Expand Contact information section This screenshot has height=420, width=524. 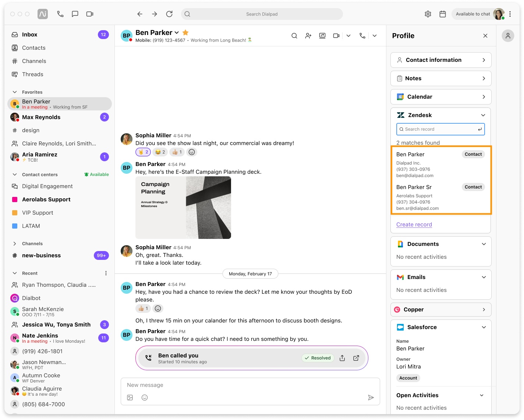pyautogui.click(x=441, y=60)
